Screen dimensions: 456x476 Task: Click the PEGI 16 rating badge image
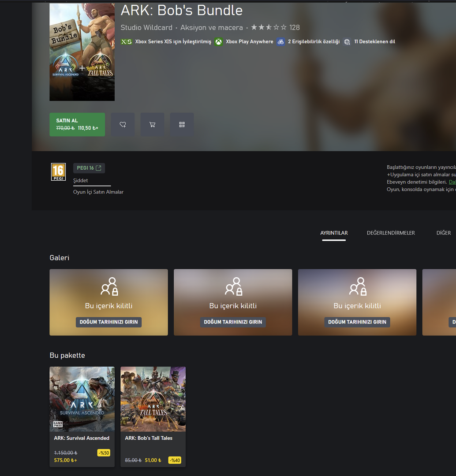click(x=58, y=172)
